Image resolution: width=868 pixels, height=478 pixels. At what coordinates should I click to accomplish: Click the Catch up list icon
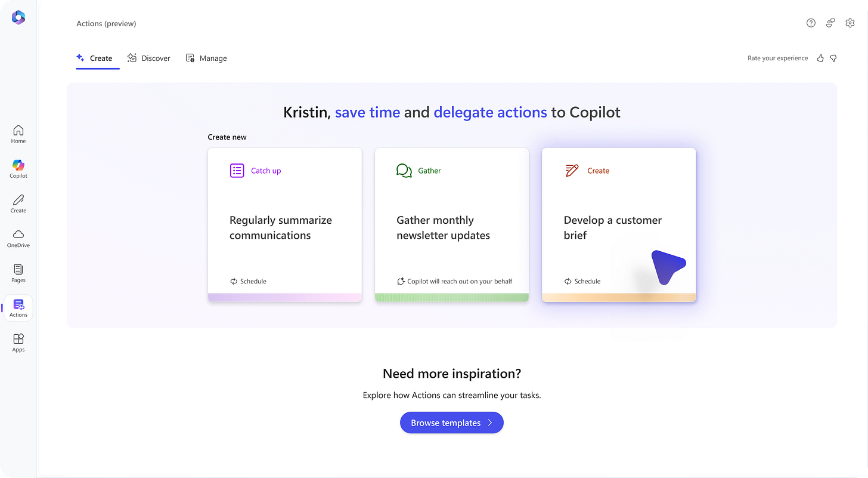(x=237, y=171)
